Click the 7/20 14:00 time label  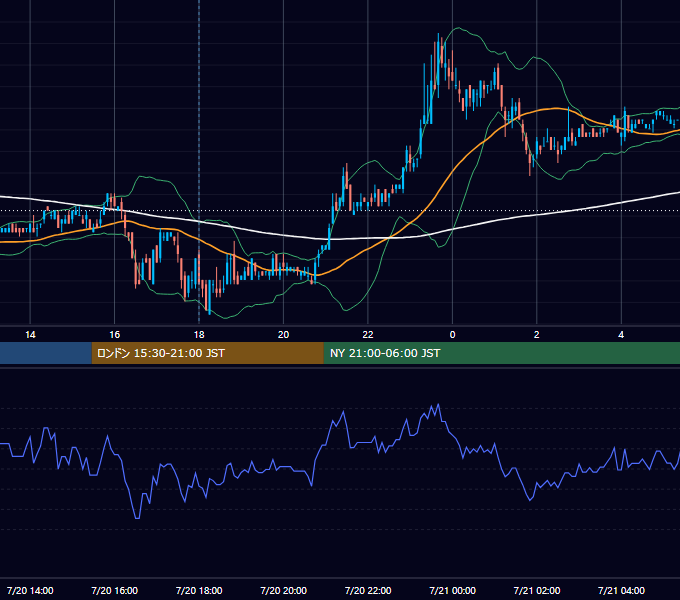pos(30,590)
